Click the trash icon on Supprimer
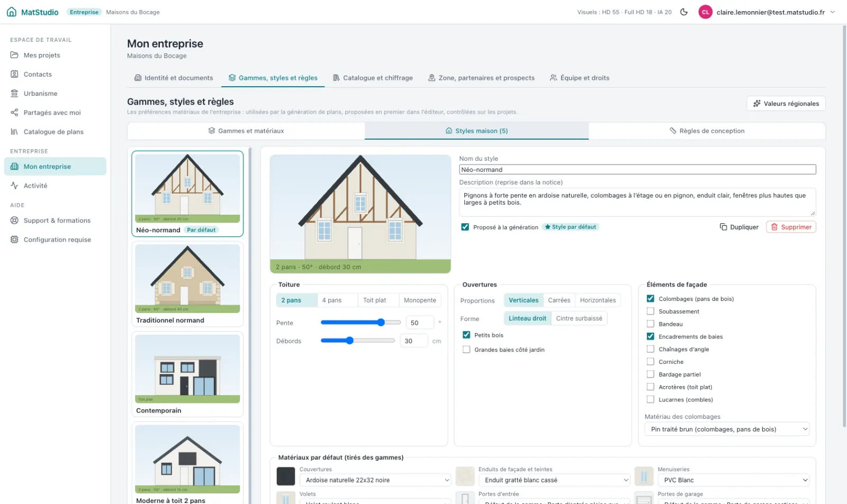Viewport: 847px width, 504px height. pos(774,227)
